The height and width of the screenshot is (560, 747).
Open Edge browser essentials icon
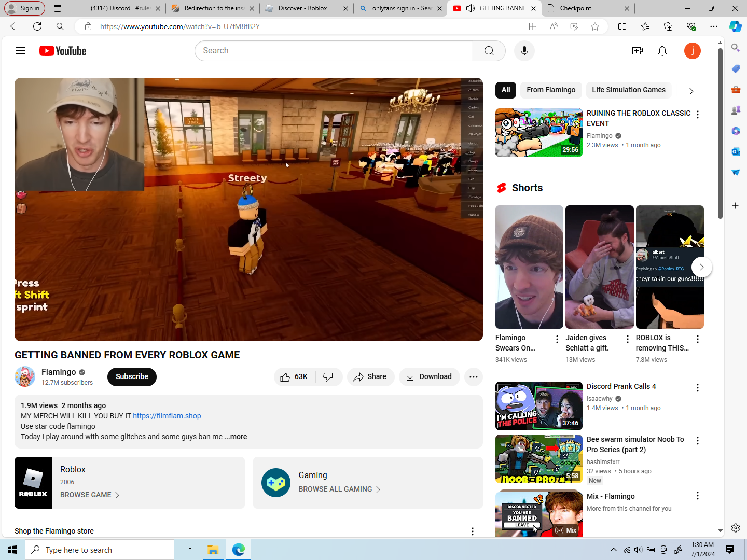691,26
